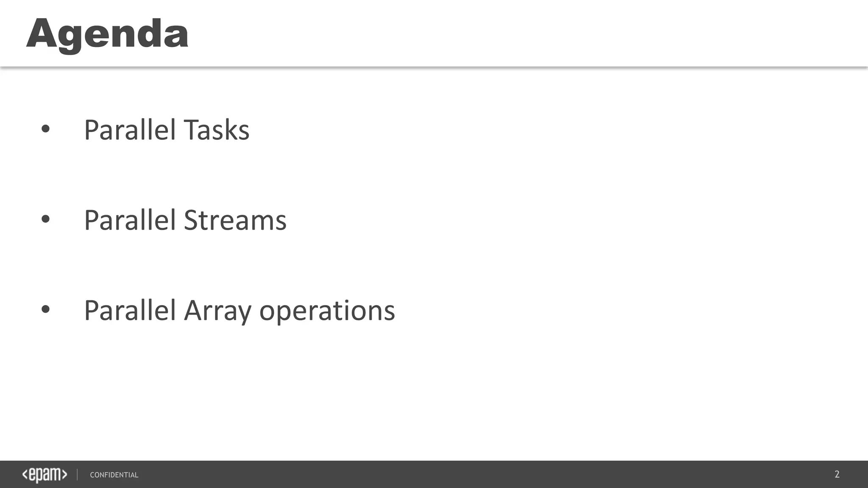
Task: Click the epam wordmark letters in the footer
Action: [45, 475]
